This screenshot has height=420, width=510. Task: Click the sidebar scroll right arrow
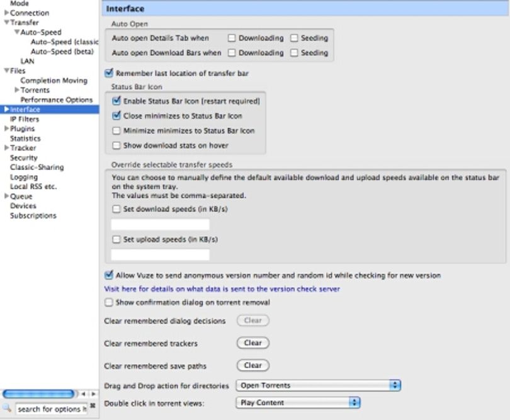pyautogui.click(x=93, y=394)
